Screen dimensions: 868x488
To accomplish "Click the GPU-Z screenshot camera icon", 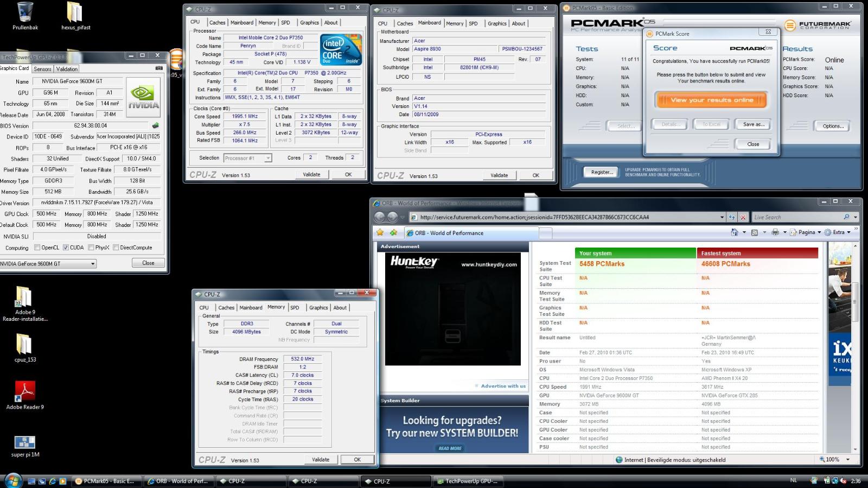I will point(158,68).
